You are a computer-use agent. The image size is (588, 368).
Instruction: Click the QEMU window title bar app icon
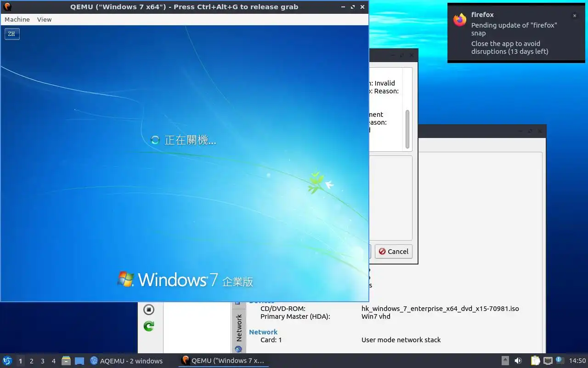7,7
